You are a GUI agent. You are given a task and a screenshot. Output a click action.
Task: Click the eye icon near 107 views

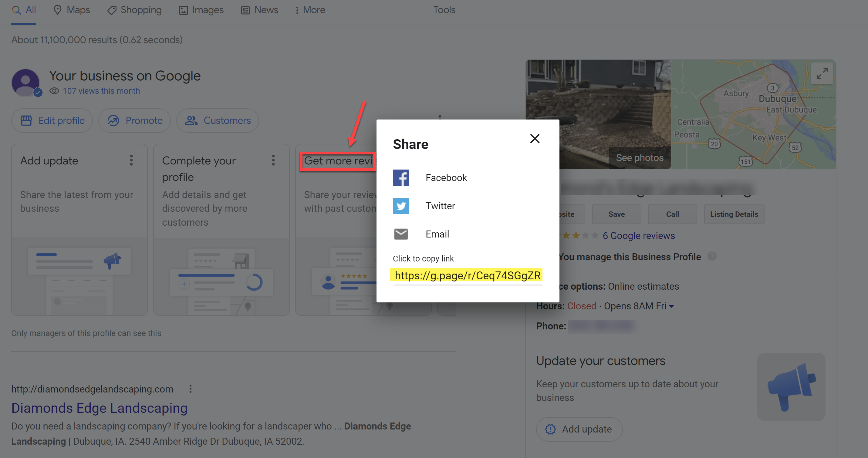(x=55, y=91)
